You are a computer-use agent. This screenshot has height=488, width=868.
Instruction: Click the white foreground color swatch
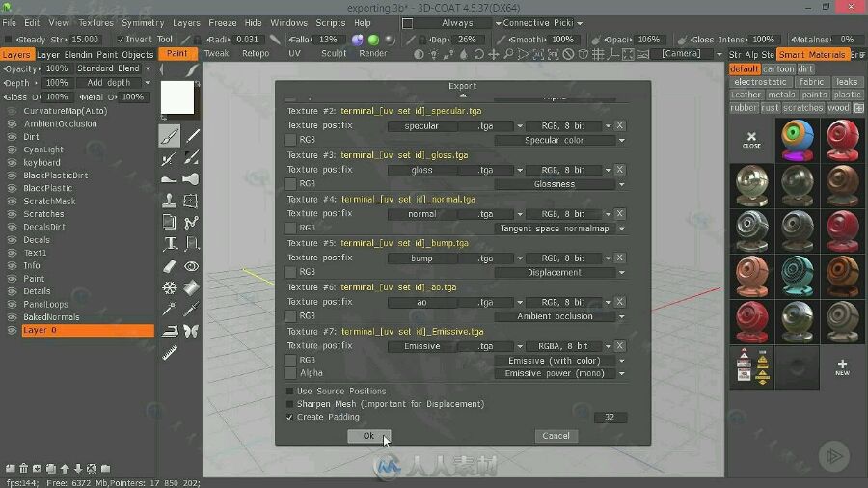[x=177, y=97]
